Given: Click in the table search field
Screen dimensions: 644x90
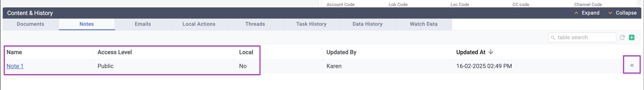Looking at the screenshot, I should 582,37.
